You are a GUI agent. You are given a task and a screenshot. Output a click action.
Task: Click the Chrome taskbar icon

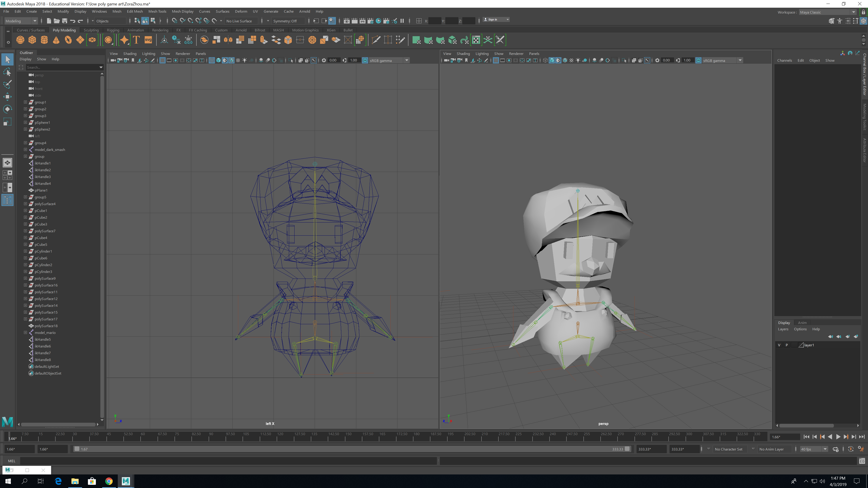109,481
